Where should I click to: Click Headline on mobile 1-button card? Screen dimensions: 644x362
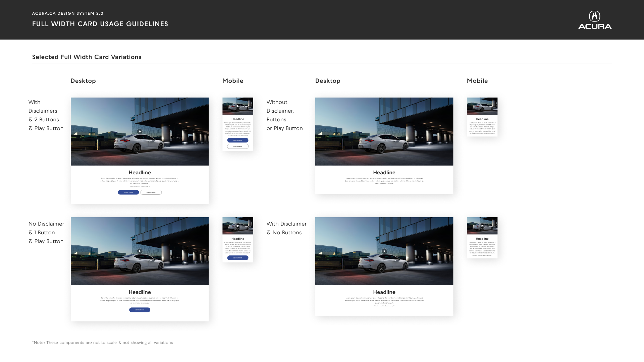pyautogui.click(x=238, y=239)
